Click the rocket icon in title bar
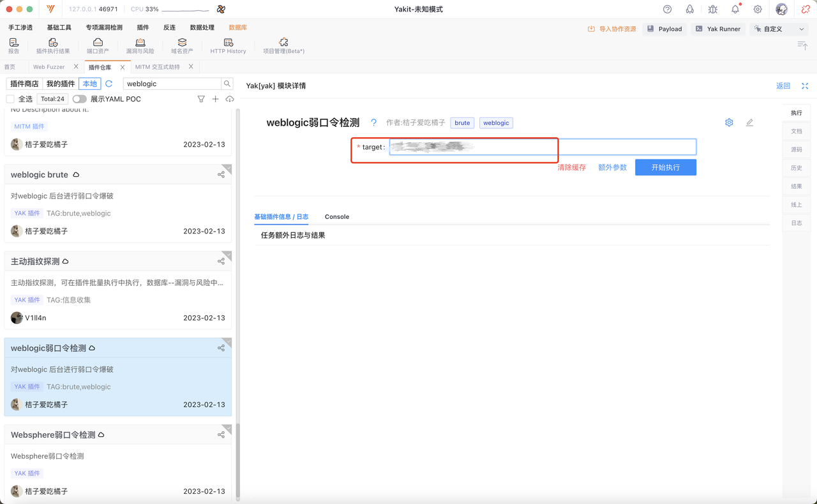Screen dimensions: 817x504 690,10
